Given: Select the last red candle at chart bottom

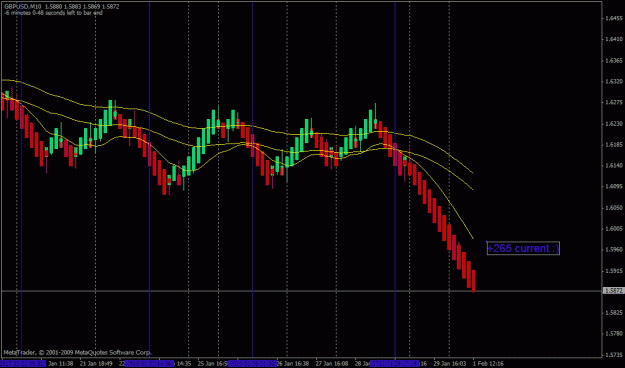Looking at the screenshot, I should [474, 281].
